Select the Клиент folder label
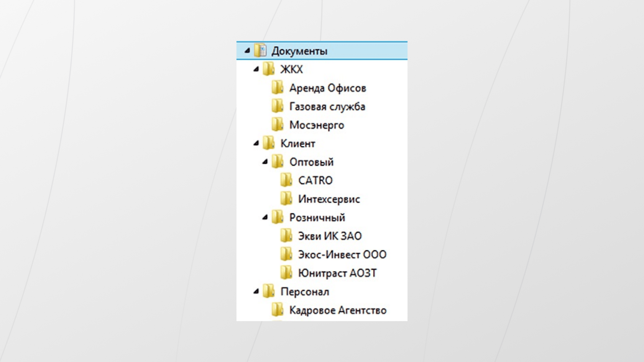 (298, 144)
